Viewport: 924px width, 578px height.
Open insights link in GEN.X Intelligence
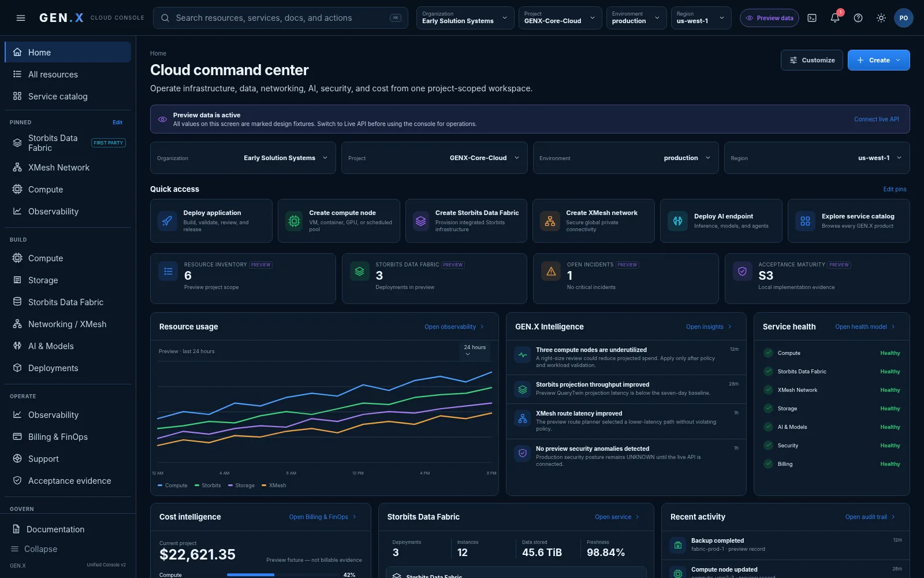tap(708, 327)
